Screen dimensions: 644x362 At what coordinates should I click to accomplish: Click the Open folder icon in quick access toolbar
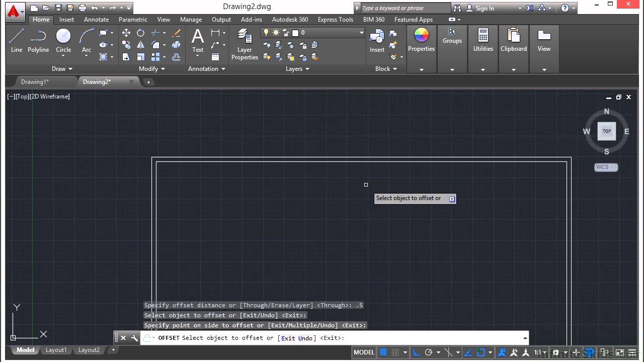pyautogui.click(x=46, y=8)
